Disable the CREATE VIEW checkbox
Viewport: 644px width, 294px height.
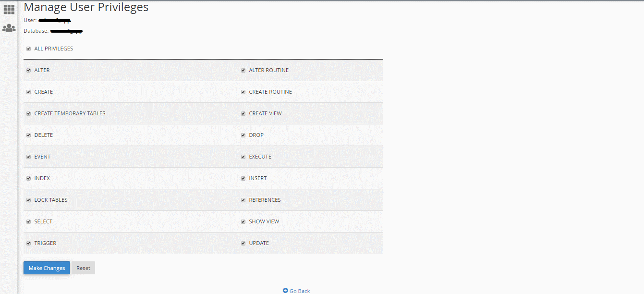[243, 113]
